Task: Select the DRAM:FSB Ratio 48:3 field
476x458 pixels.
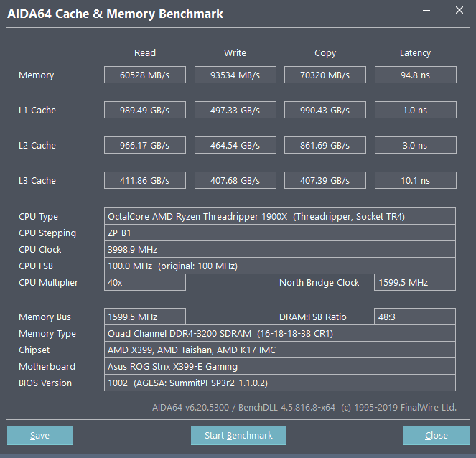Action: pyautogui.click(x=415, y=317)
